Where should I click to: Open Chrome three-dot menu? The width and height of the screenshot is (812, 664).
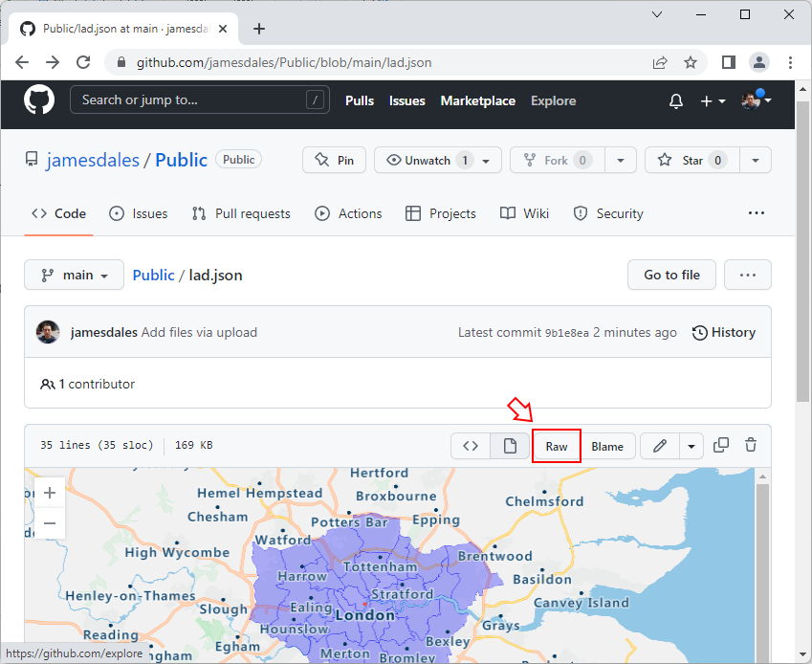(790, 63)
